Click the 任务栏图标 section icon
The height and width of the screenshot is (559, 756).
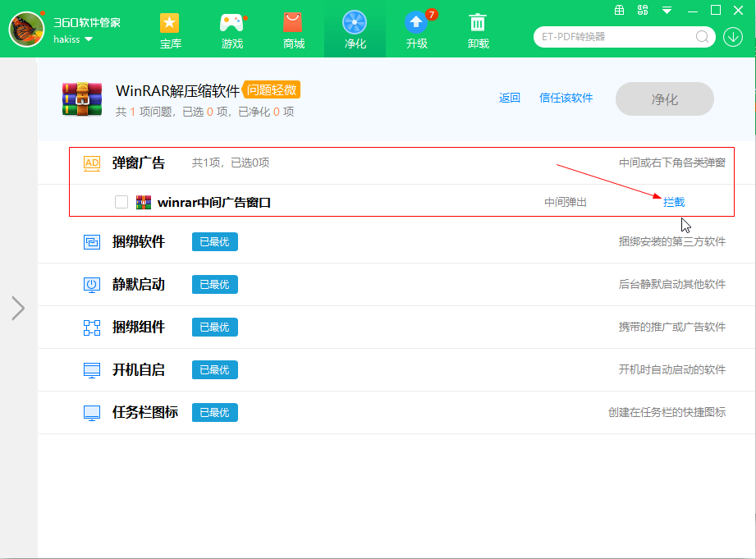pos(92,413)
